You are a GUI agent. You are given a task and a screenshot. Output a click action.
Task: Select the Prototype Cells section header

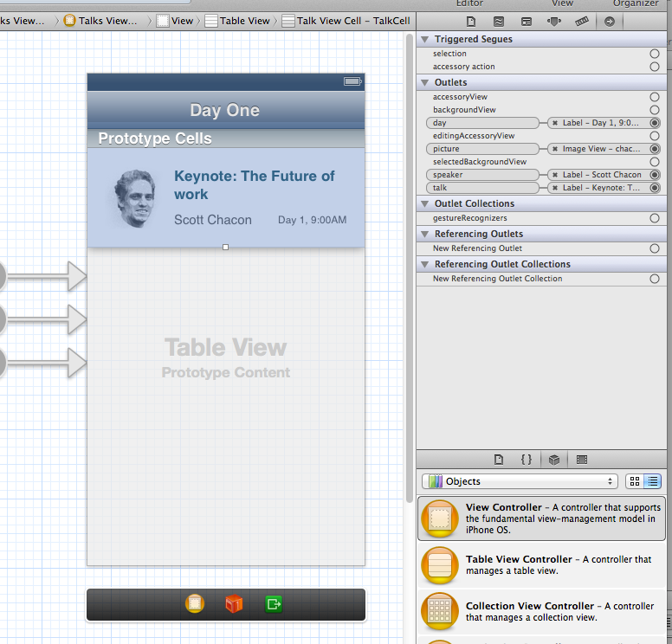tap(226, 138)
